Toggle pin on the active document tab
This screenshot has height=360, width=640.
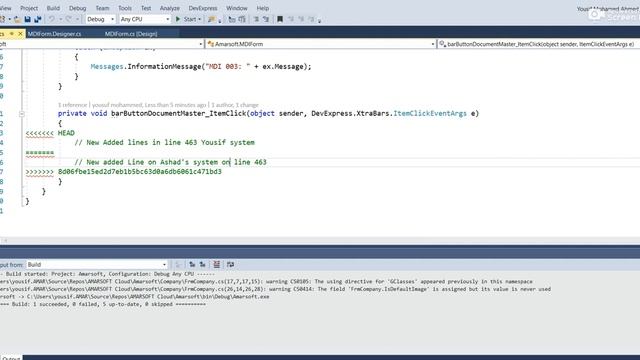point(12,33)
